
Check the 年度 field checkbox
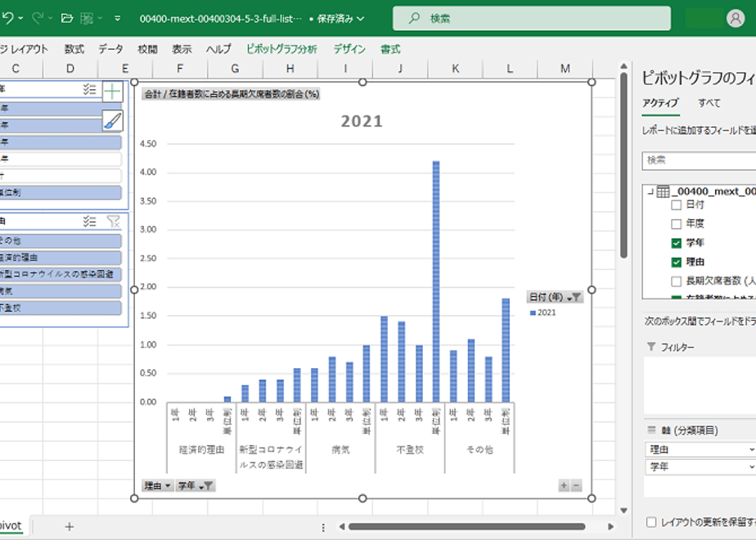[677, 223]
